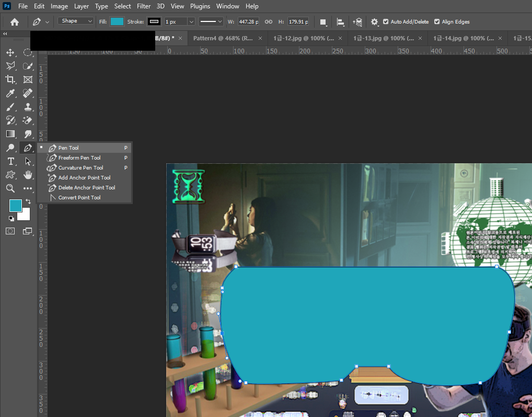Open path operations button in options bar
The height and width of the screenshot is (417, 532).
point(323,22)
